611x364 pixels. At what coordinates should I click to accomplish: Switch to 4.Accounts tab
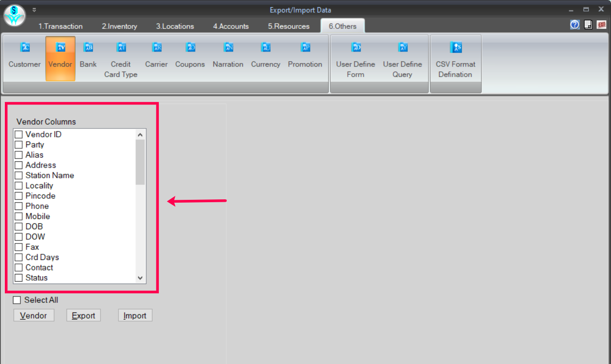(231, 26)
